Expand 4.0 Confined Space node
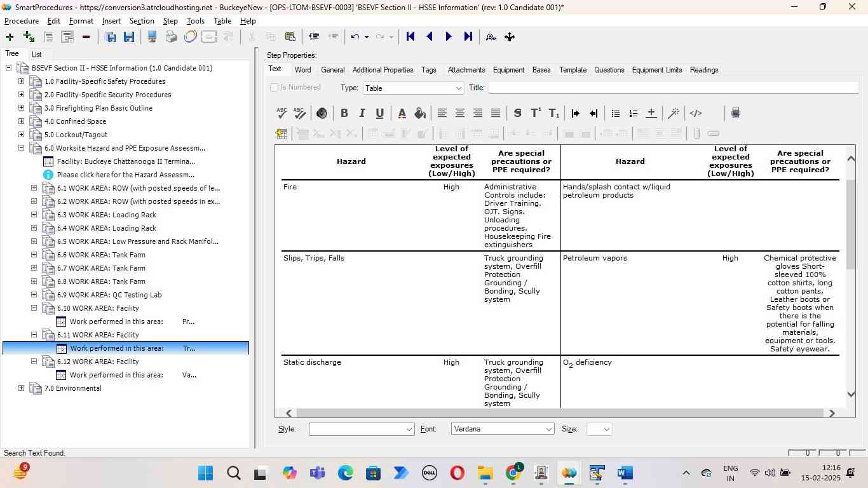The height and width of the screenshot is (488, 868). click(21, 121)
